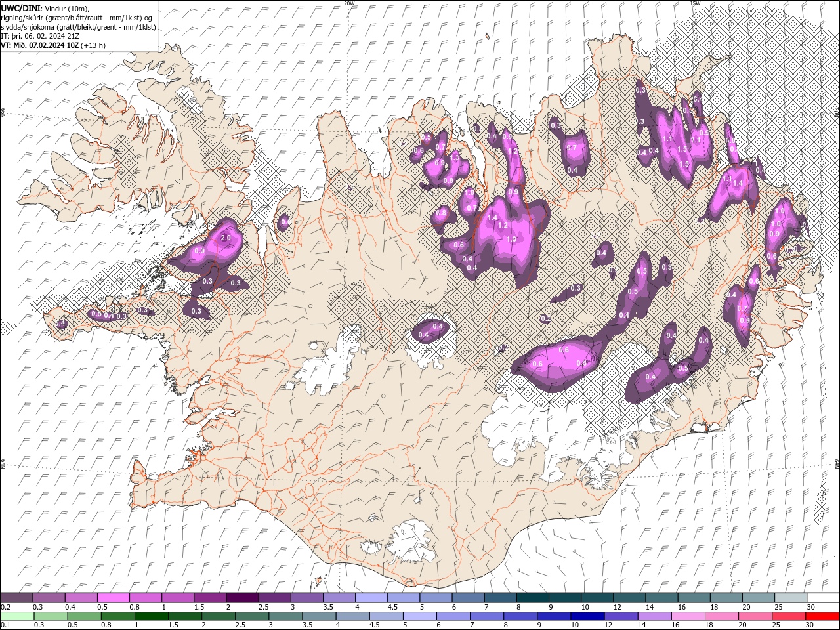The height and width of the screenshot is (630, 840).
Task: Select the snow legend swatch labeled 0.2
Action: coord(16,598)
